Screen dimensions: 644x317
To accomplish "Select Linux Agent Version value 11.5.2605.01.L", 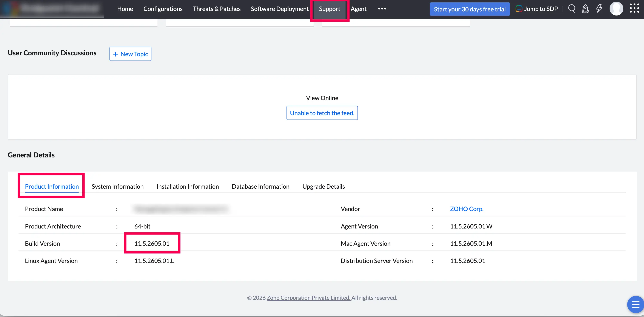I will [x=154, y=261].
